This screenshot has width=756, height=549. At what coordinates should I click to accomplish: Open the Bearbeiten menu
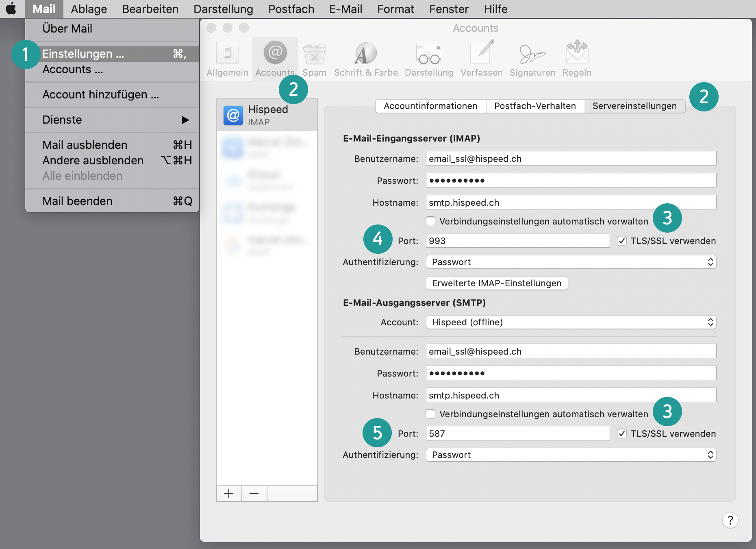pyautogui.click(x=150, y=9)
